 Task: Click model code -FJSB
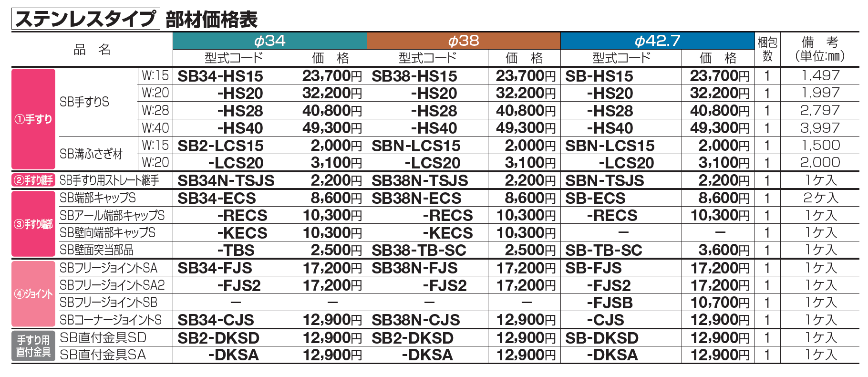pyautogui.click(x=610, y=303)
